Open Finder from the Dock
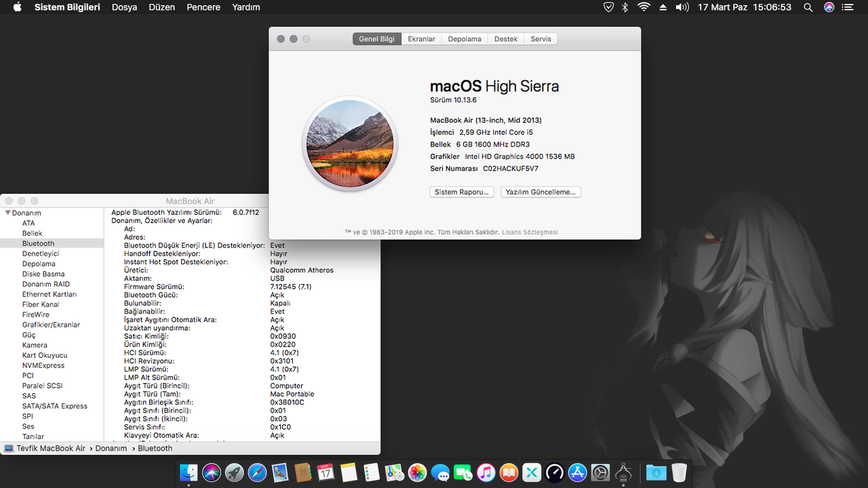The height and width of the screenshot is (488, 868). tap(189, 472)
